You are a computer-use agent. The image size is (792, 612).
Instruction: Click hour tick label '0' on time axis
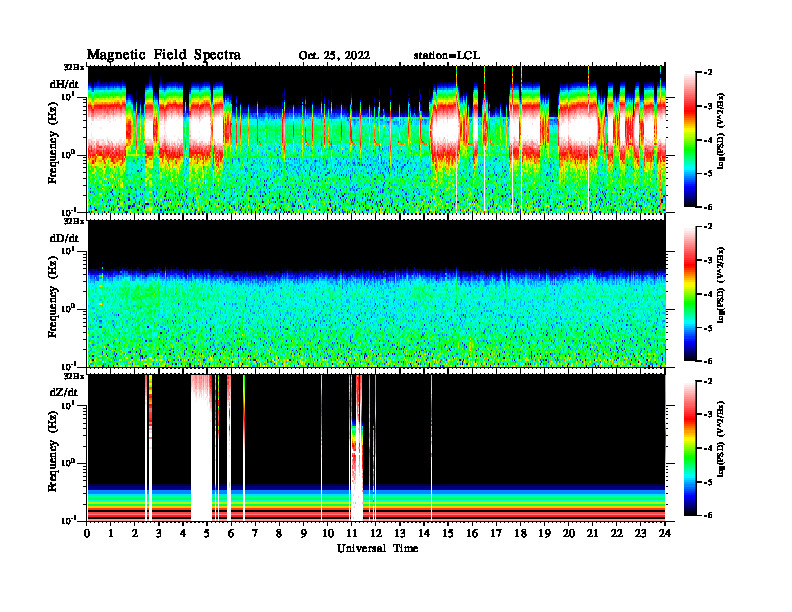click(87, 534)
